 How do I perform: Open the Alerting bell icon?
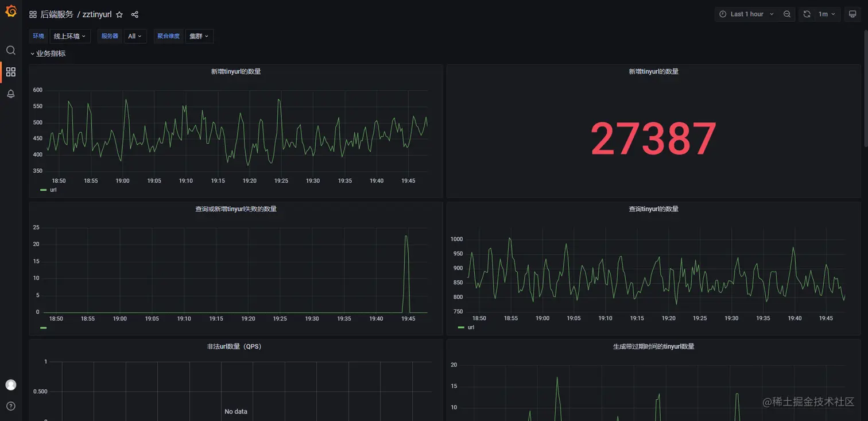tap(11, 94)
